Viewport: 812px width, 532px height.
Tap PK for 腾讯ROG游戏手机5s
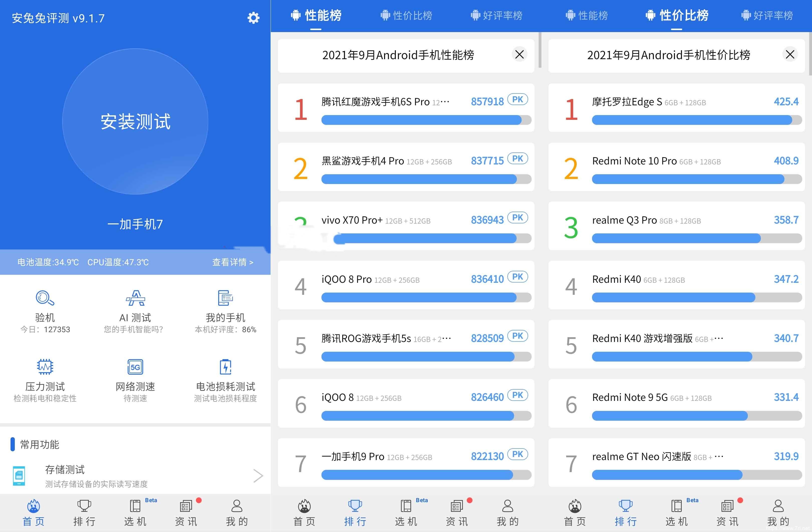518,336
